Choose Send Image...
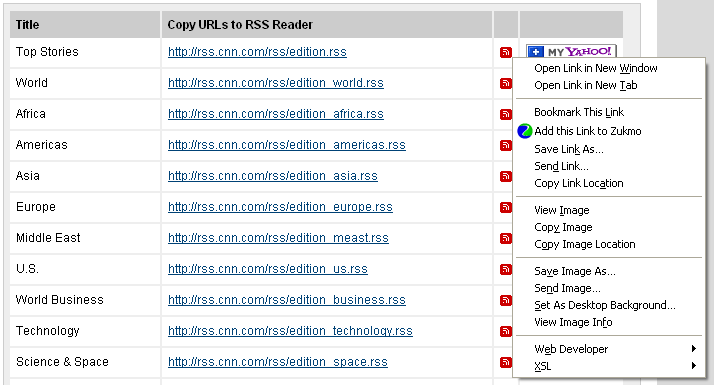The height and width of the screenshot is (385, 714). 608,288
